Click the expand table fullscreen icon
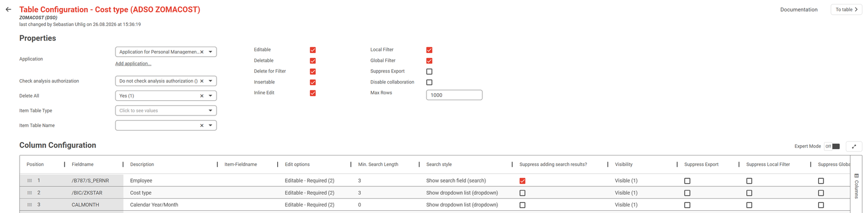The image size is (868, 213). point(854,146)
